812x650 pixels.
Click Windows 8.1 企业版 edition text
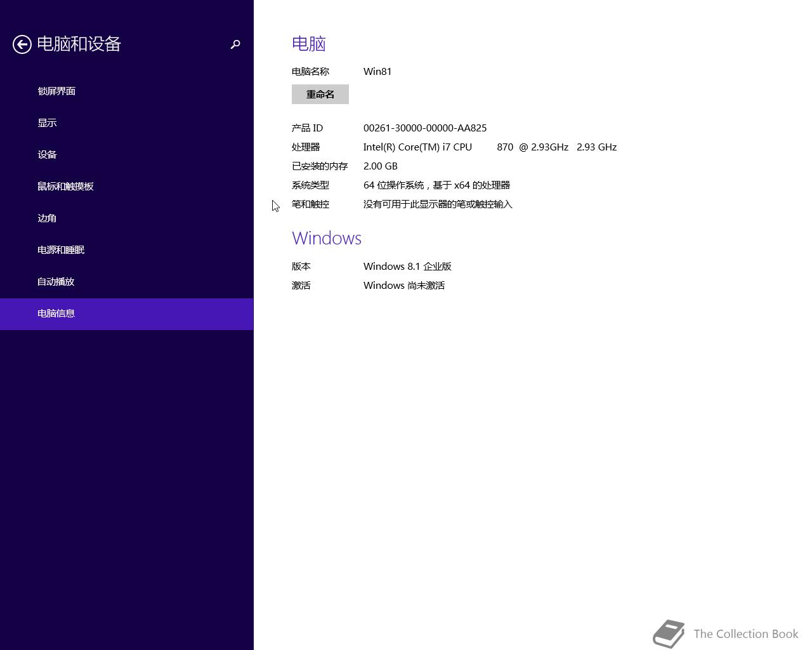[x=407, y=266]
